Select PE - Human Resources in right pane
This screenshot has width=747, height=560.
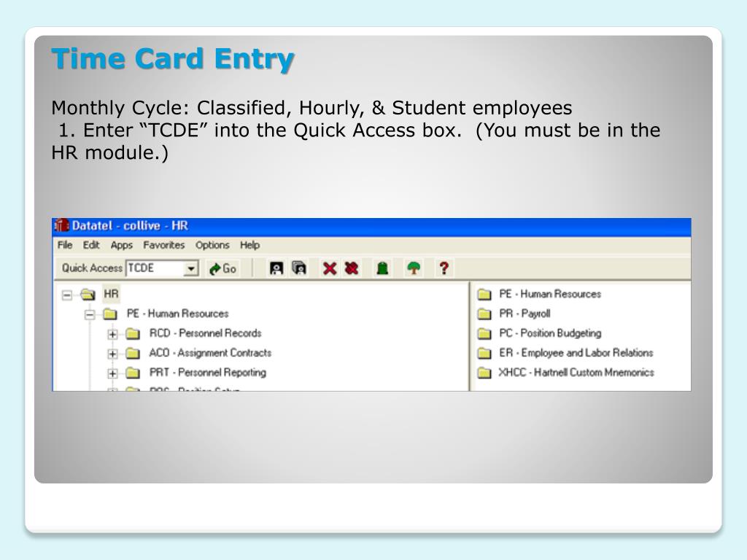550,295
